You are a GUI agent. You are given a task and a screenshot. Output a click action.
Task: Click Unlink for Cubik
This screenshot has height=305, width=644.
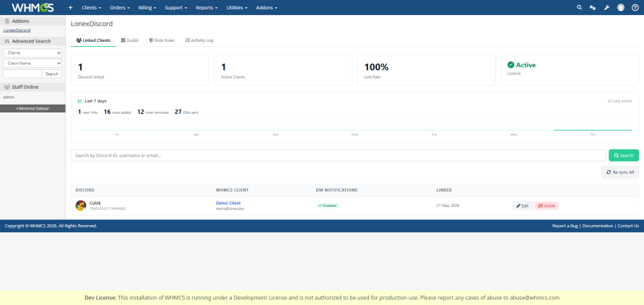coord(547,205)
